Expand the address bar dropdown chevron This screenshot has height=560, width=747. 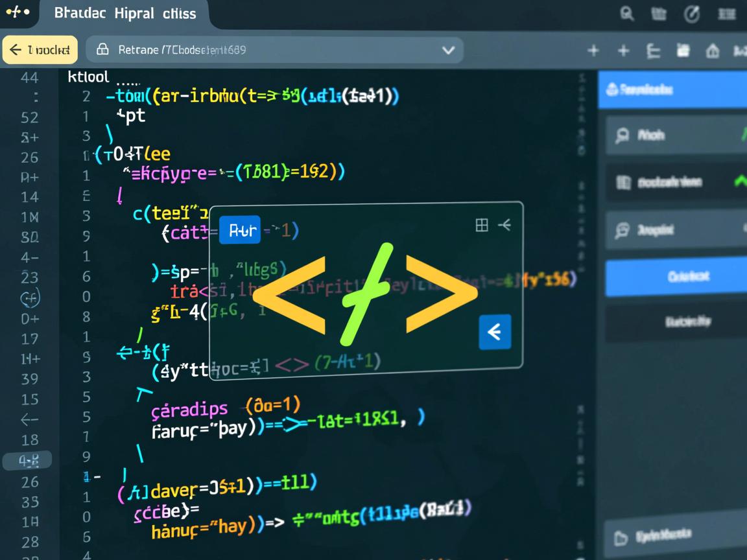coord(447,50)
